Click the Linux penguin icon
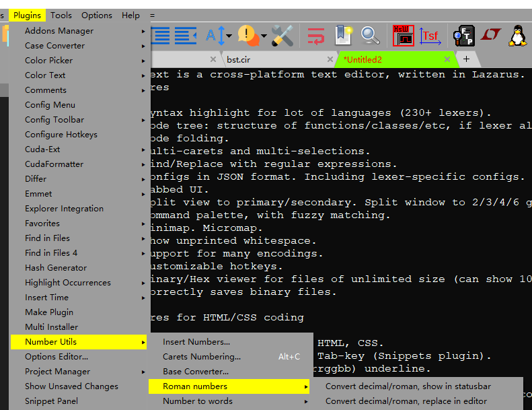 pyautogui.click(x=517, y=35)
